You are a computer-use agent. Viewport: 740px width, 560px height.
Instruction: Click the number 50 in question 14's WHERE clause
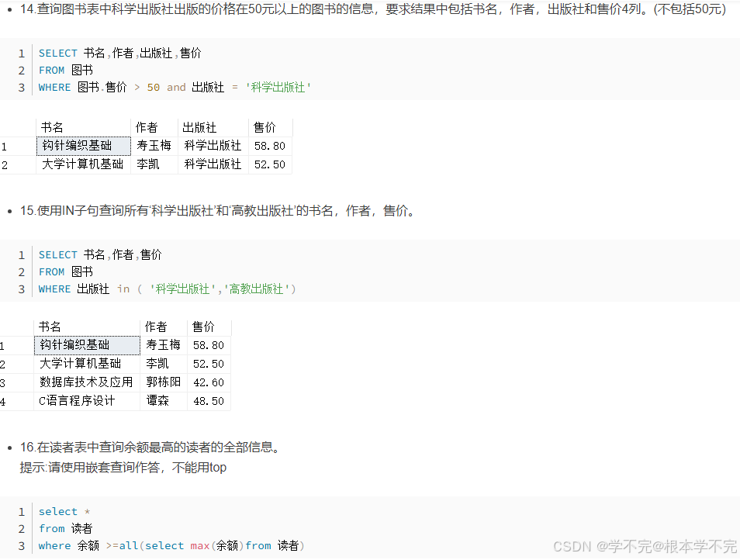pos(153,87)
